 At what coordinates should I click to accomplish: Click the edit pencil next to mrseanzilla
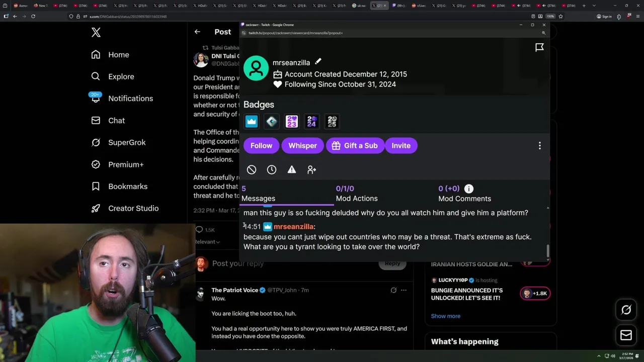click(x=318, y=62)
